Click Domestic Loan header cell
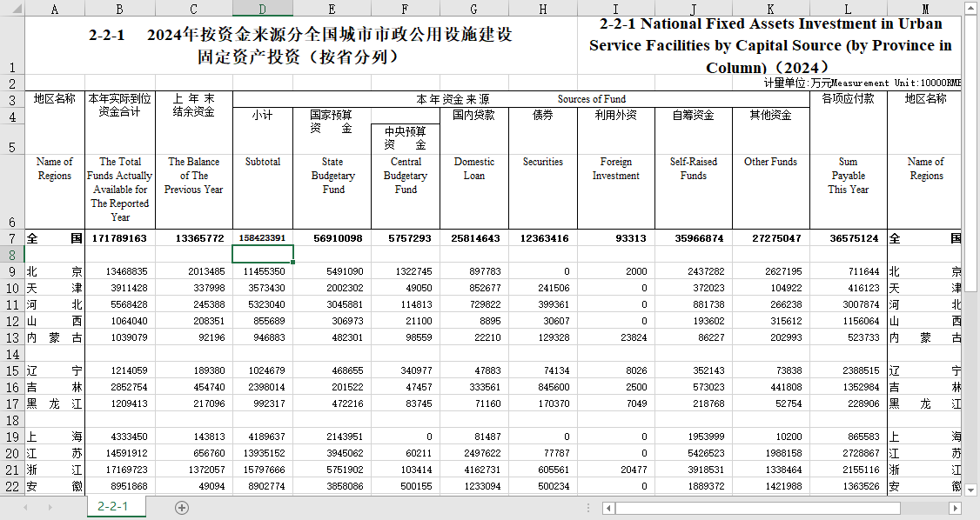The image size is (980, 520). 473,191
